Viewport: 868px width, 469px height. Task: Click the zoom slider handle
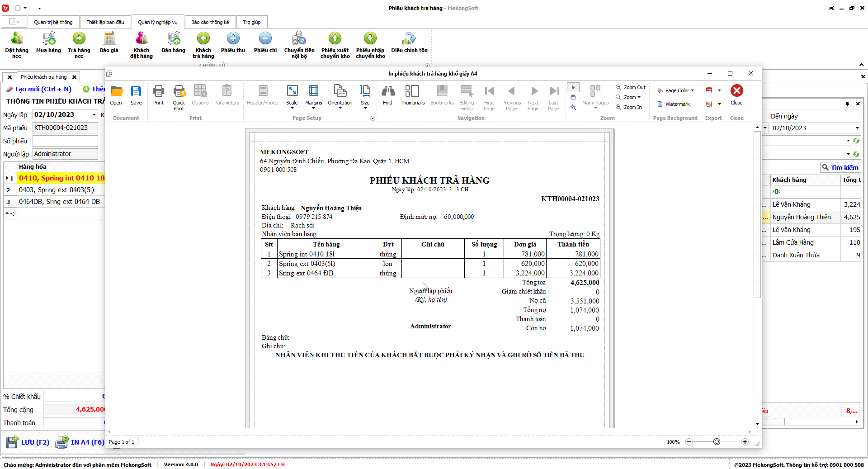(717, 442)
